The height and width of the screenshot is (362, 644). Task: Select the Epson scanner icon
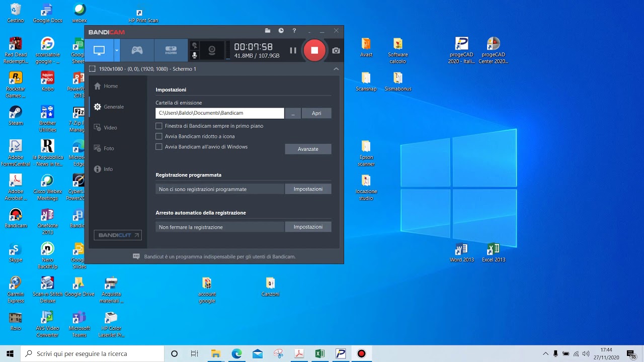click(366, 153)
